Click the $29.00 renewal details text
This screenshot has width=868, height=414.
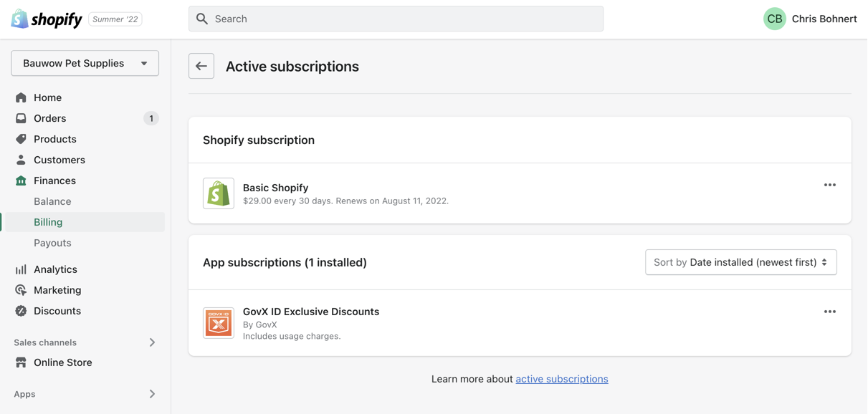(x=345, y=201)
